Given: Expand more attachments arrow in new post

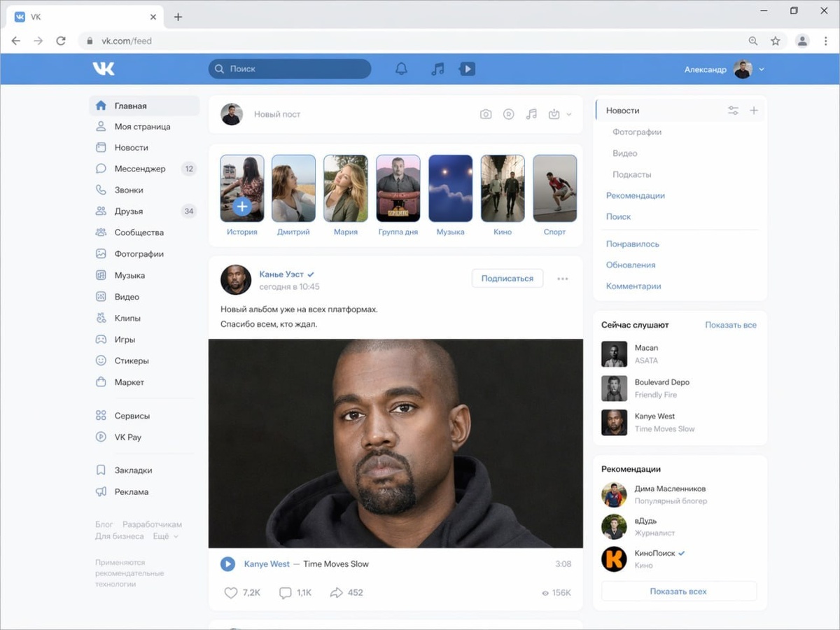Looking at the screenshot, I should pyautogui.click(x=569, y=114).
